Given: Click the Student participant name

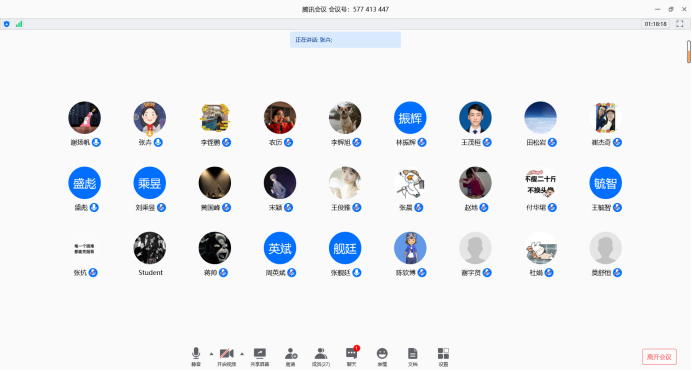Looking at the screenshot, I should click(x=150, y=273).
